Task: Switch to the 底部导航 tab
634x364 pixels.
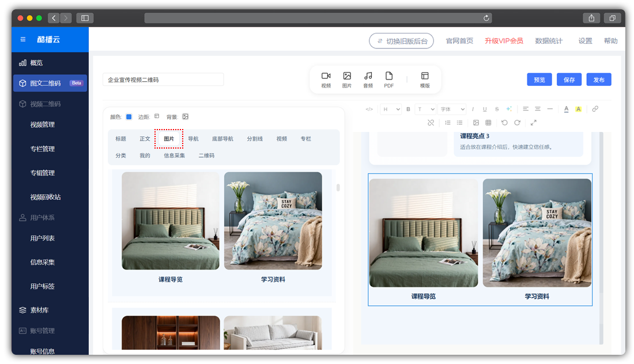Action: 222,139
